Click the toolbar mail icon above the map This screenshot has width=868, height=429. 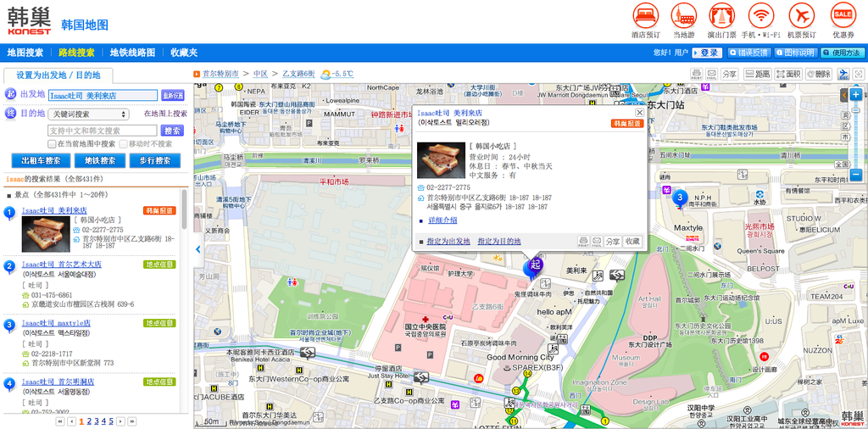pyautogui.click(x=711, y=74)
